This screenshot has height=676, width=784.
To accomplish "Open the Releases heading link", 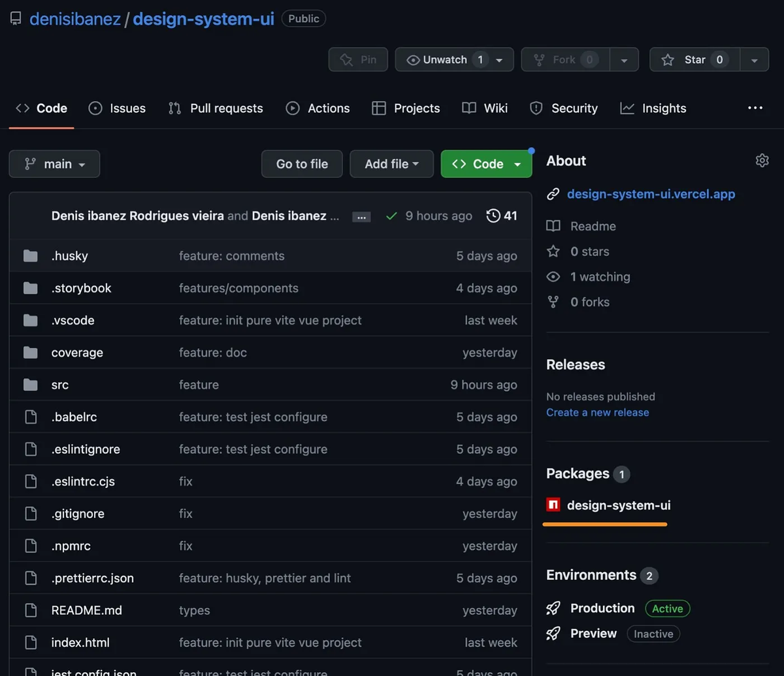I will 576,364.
